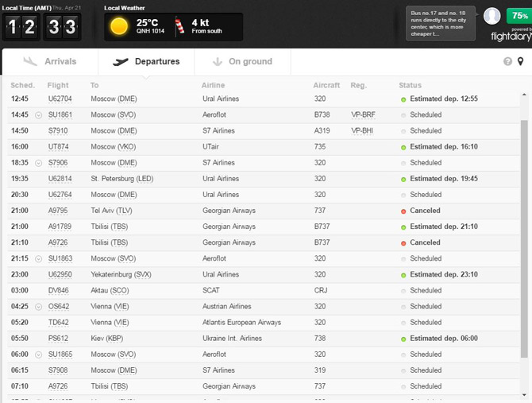Click 'Tel Aviv (TLV)' destination
532x403 pixels.
(111, 211)
